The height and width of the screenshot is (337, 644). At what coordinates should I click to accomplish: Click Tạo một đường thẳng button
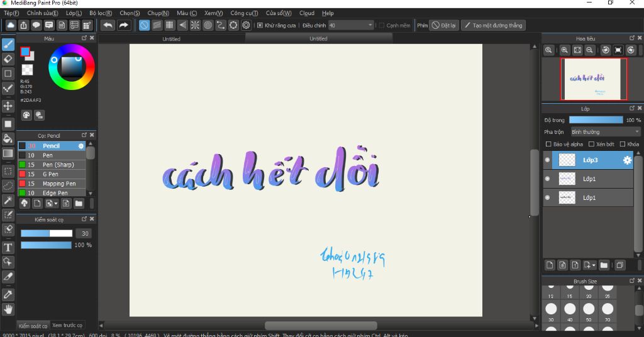tap(493, 25)
